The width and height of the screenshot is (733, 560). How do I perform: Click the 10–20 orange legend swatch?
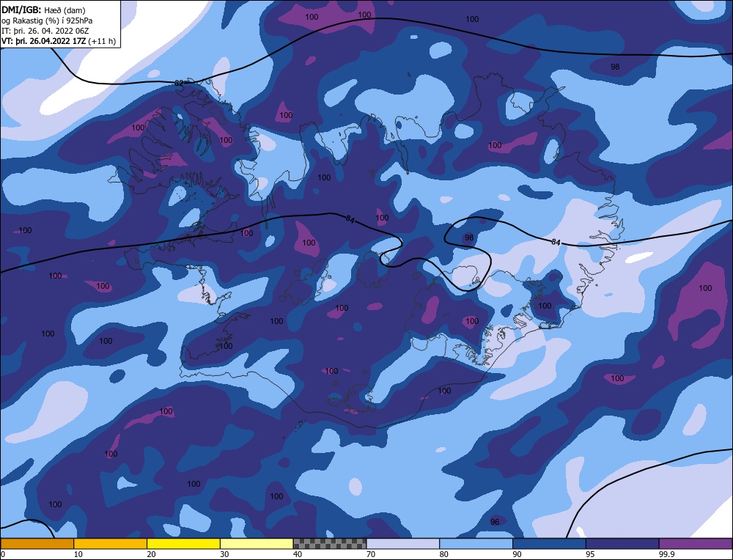pos(111,543)
